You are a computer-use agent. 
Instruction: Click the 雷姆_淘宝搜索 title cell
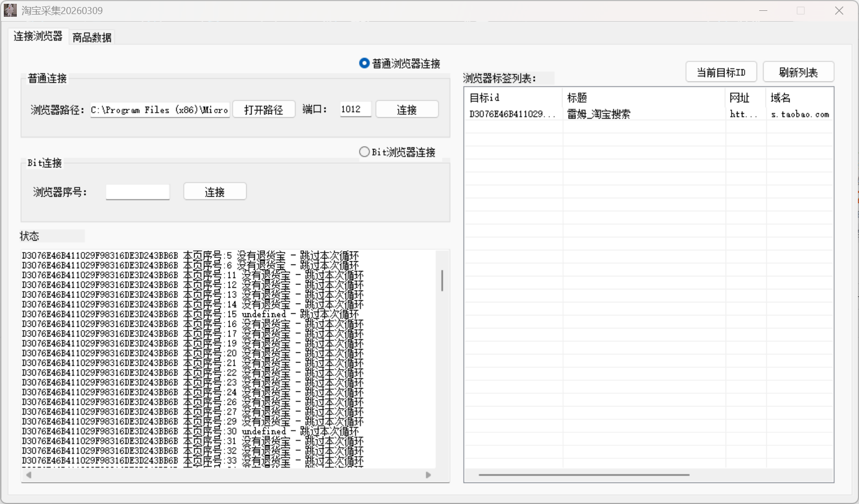coord(599,114)
